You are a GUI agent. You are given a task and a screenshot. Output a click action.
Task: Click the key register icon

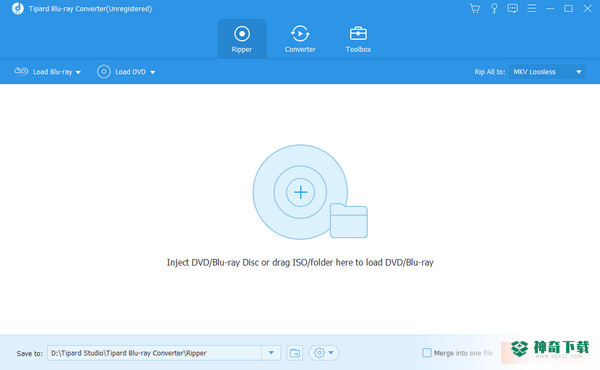tap(494, 8)
